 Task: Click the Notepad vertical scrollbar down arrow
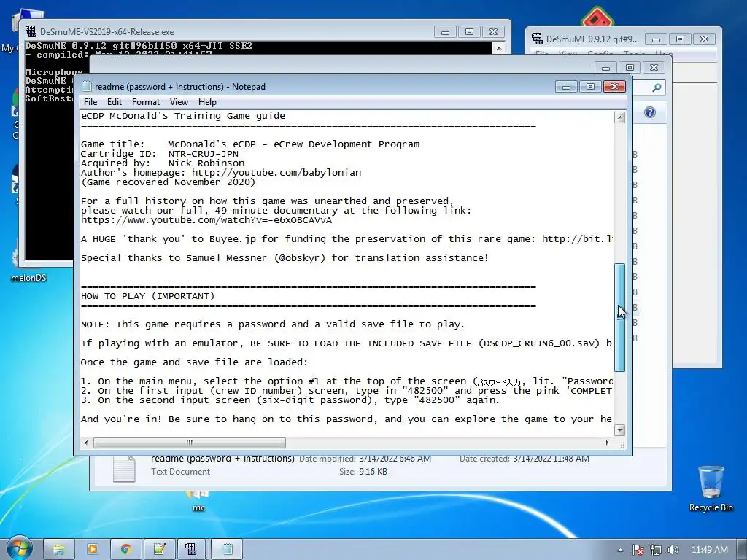click(619, 430)
